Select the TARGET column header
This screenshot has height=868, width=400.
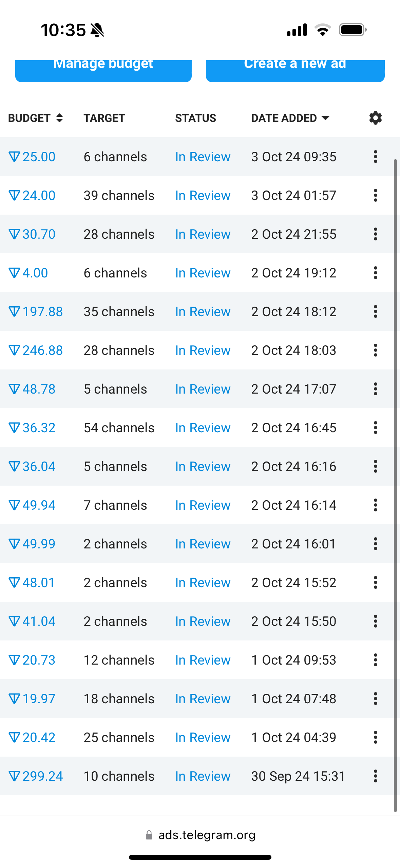[104, 118]
